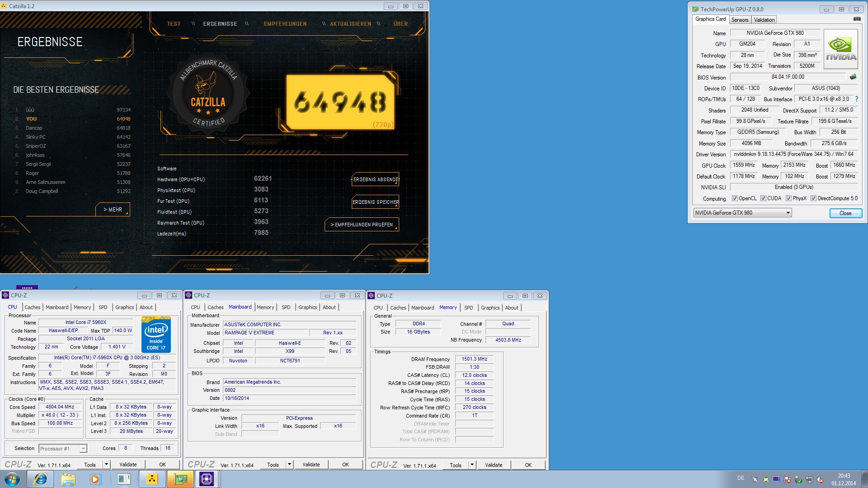Toggle the CUDA checkbox
Screen dimensions: 868x488
(763, 198)
